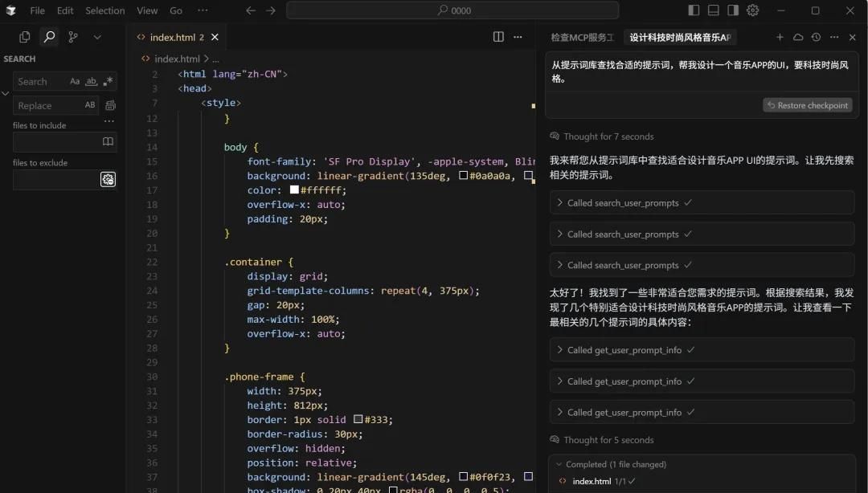
Task: Open index.html from the Completed section
Action: coord(592,482)
